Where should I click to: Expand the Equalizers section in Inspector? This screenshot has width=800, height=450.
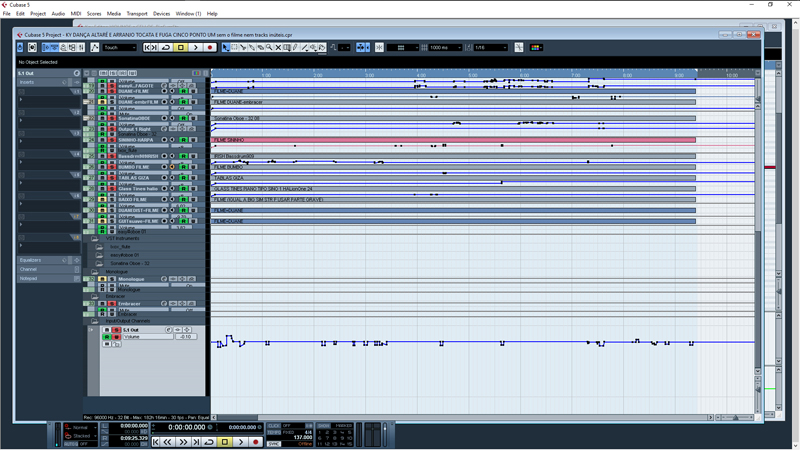tap(48, 260)
